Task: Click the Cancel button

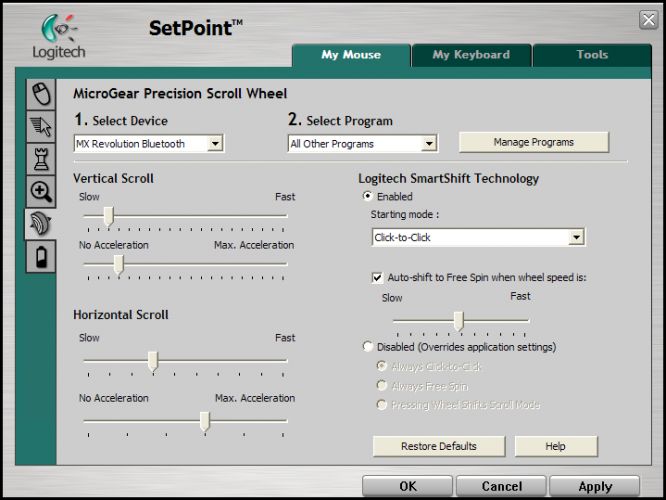Action: point(502,486)
